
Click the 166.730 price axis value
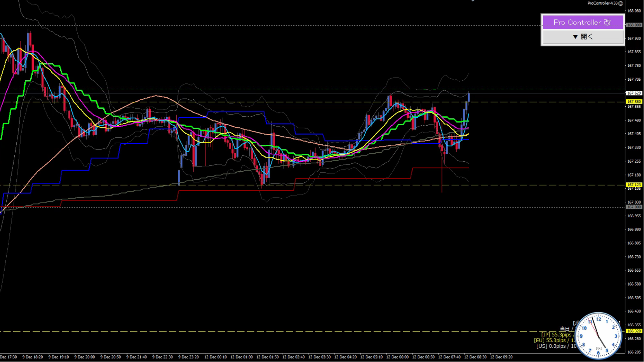pyautogui.click(x=634, y=257)
